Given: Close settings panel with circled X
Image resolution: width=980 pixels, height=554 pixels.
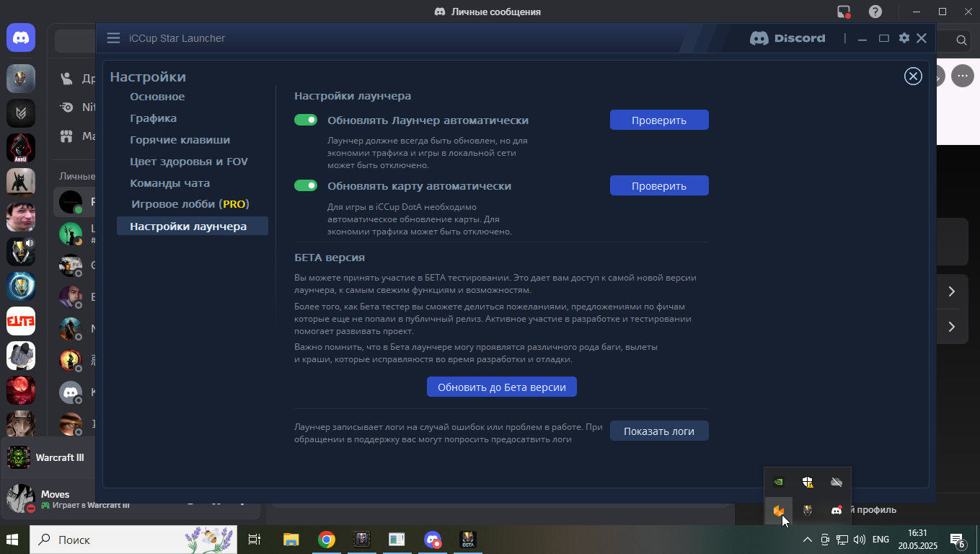Looking at the screenshot, I should click(913, 76).
